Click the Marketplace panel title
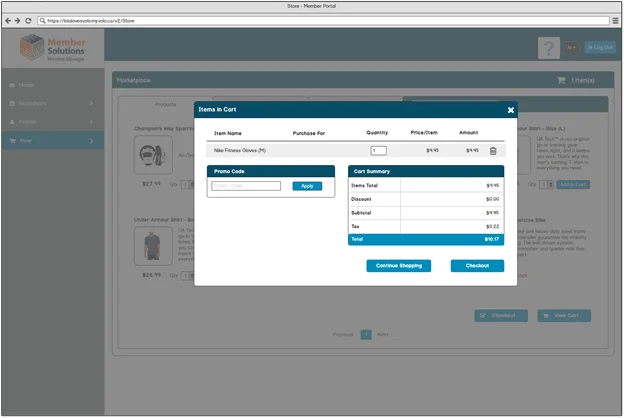 134,80
